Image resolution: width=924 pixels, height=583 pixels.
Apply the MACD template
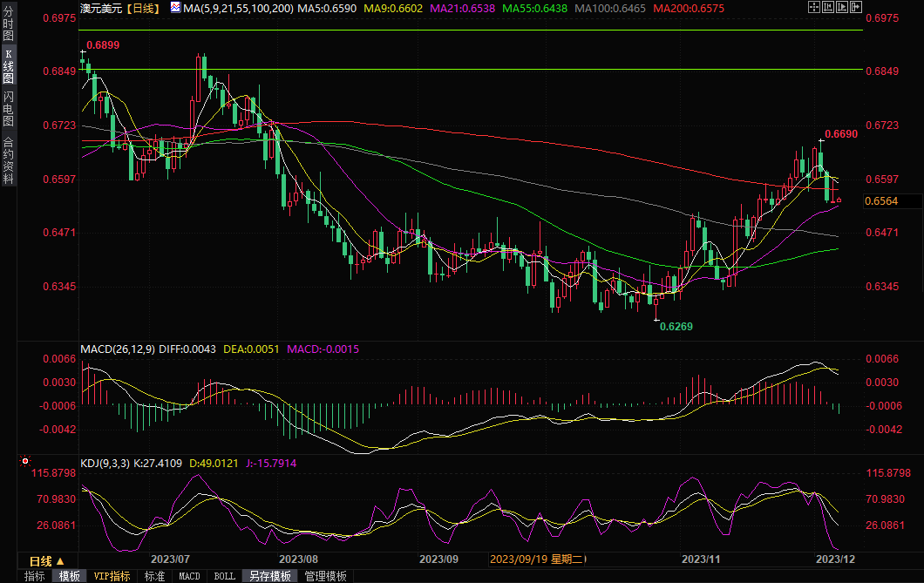point(189,576)
